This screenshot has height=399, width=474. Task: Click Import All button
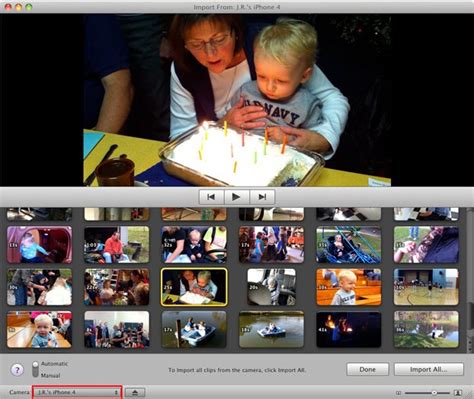(429, 369)
